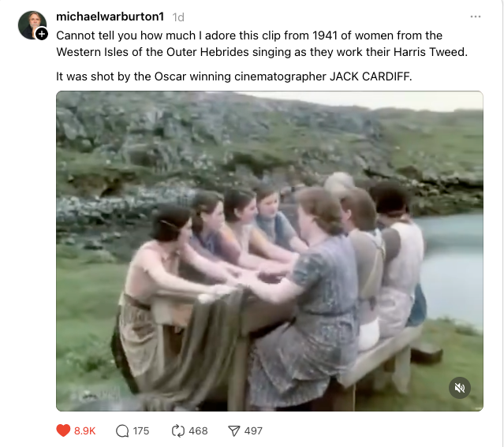View the 8.9K likes count
The height and width of the screenshot is (447, 504).
(85, 431)
